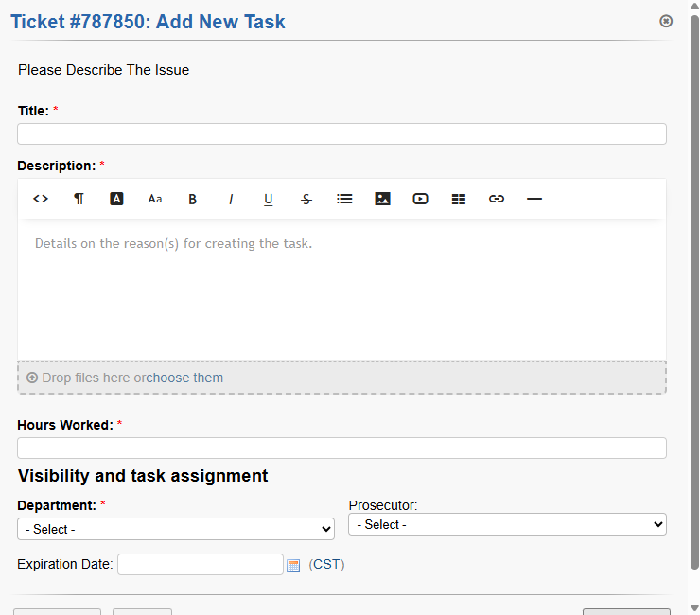Screen dimensions: 700x615
Task: Apply strikethrough formatting
Action: [306, 199]
